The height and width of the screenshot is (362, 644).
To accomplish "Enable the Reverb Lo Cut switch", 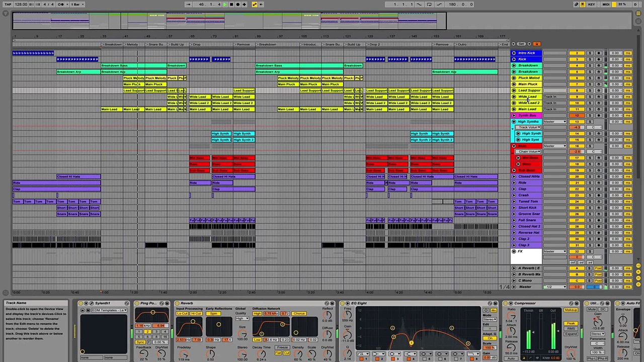I will click(x=182, y=314).
